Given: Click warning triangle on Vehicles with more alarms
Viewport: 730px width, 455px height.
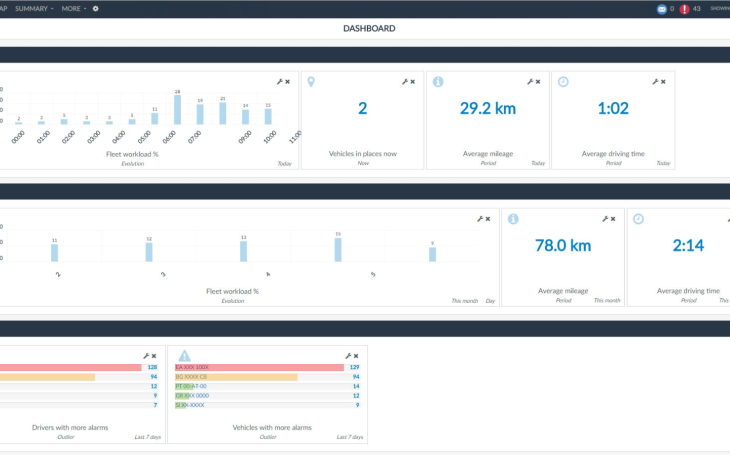Looking at the screenshot, I should [184, 355].
